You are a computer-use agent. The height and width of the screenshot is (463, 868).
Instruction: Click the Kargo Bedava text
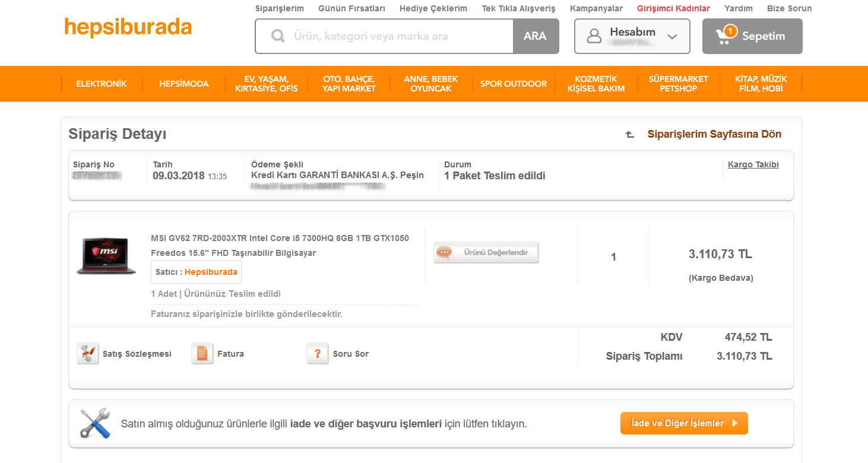pyautogui.click(x=721, y=278)
